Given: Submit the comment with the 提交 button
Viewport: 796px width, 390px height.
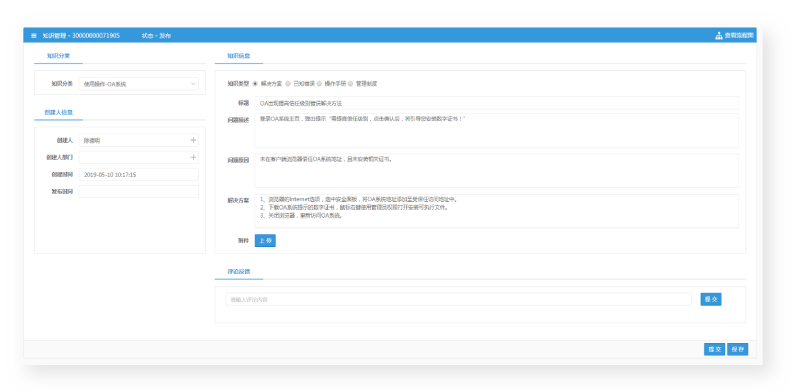Looking at the screenshot, I should [x=711, y=299].
